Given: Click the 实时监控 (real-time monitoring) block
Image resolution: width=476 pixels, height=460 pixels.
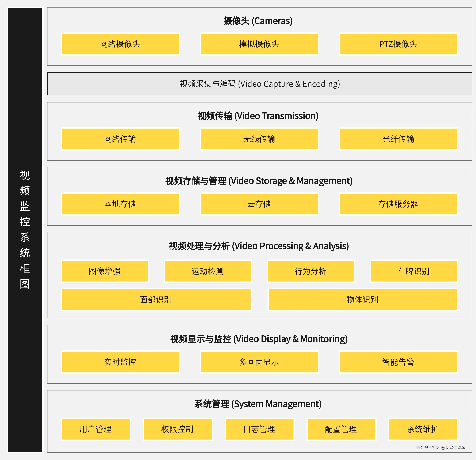Looking at the screenshot, I should click(121, 362).
